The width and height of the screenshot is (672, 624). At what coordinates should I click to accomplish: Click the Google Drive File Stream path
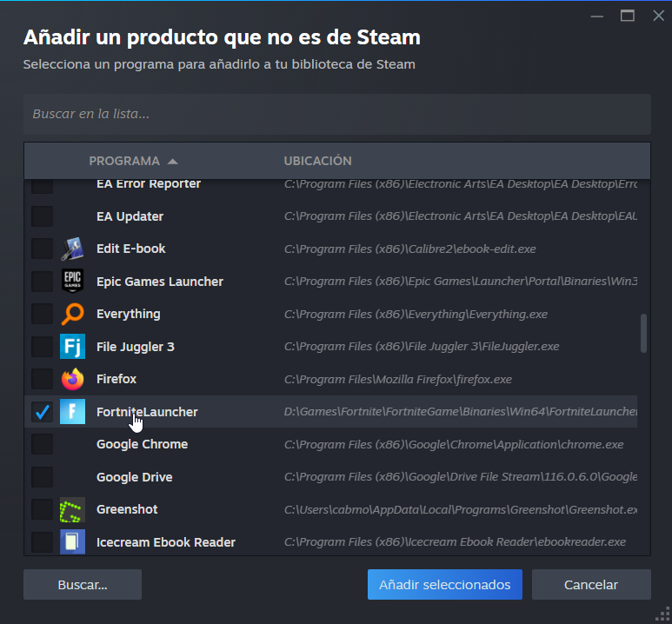click(460, 477)
